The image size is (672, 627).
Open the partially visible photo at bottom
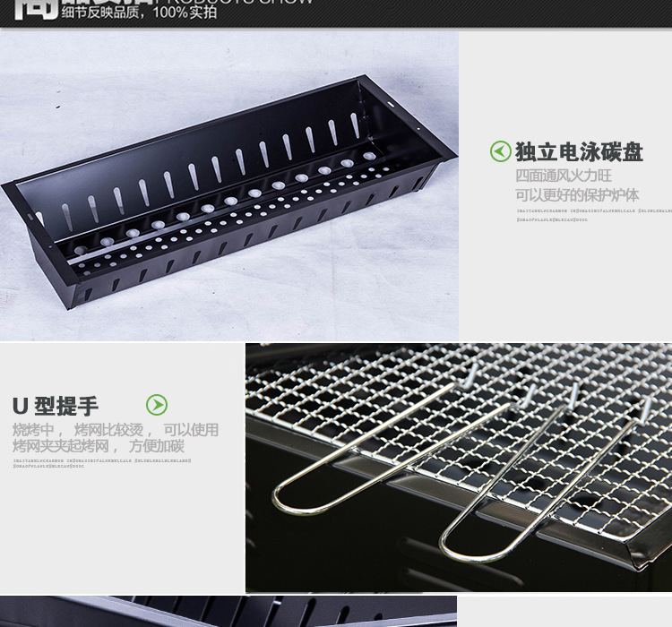228,611
